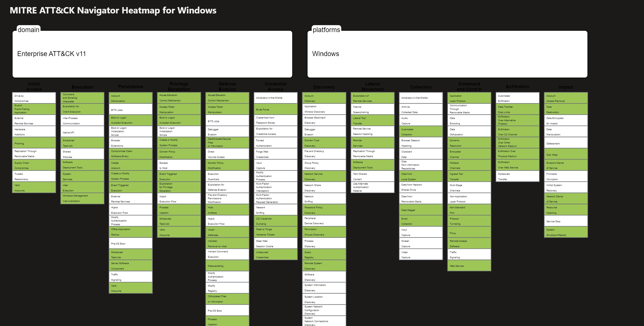This screenshot has height=326, width=644.
Task: Select Exploitation for Client Execution cell
Action: pos(82,109)
